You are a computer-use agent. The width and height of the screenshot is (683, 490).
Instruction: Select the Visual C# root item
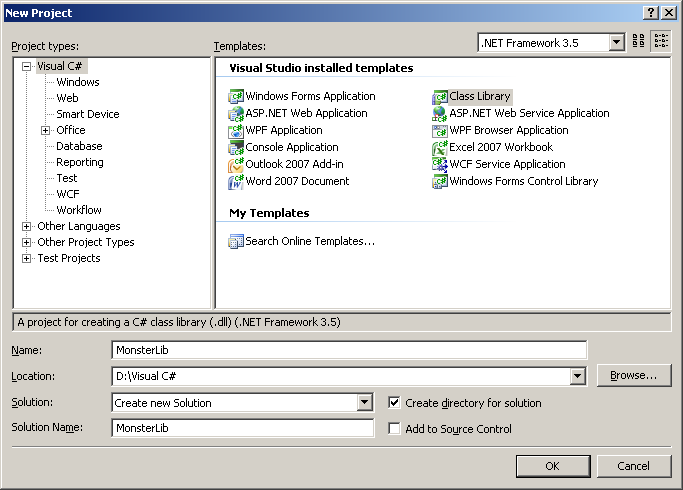tap(60, 66)
